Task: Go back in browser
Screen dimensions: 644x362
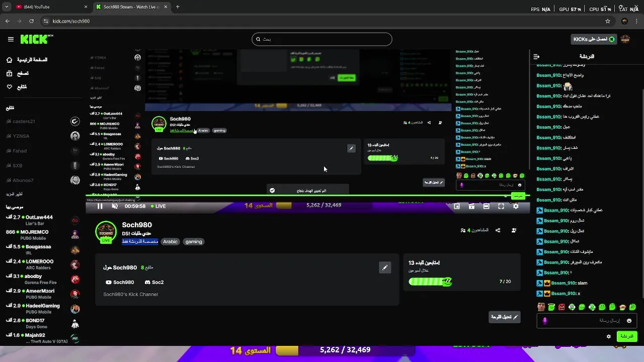Action: pos(8,21)
